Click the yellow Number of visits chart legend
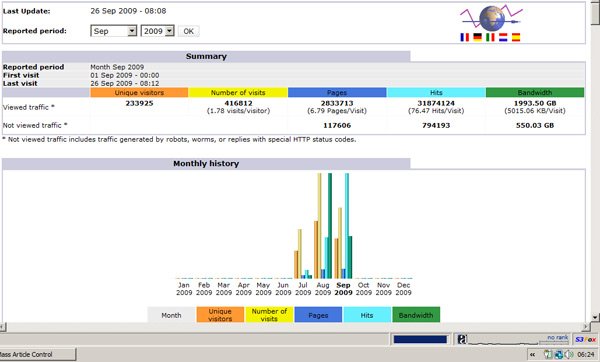Screen dimensions: 600x362 [x=269, y=315]
